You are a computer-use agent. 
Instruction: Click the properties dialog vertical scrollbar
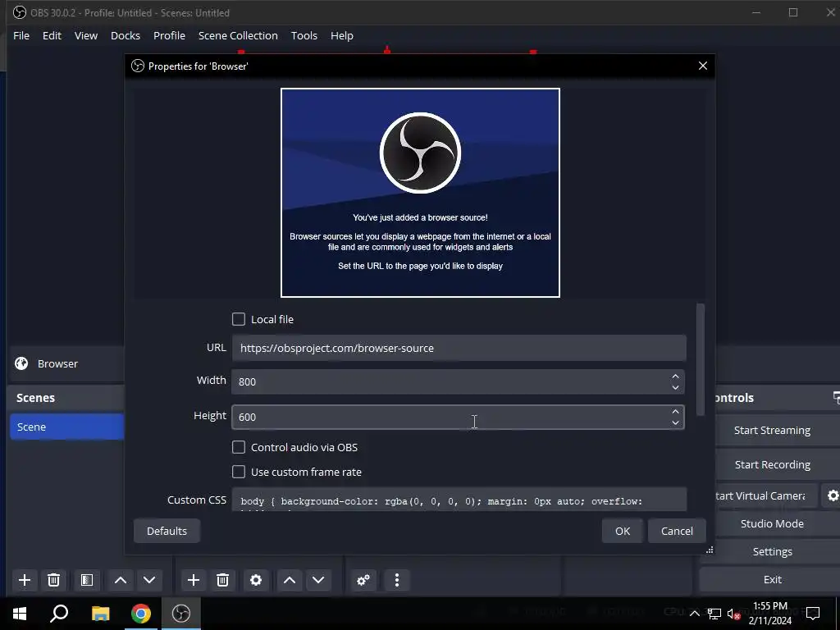(701, 359)
